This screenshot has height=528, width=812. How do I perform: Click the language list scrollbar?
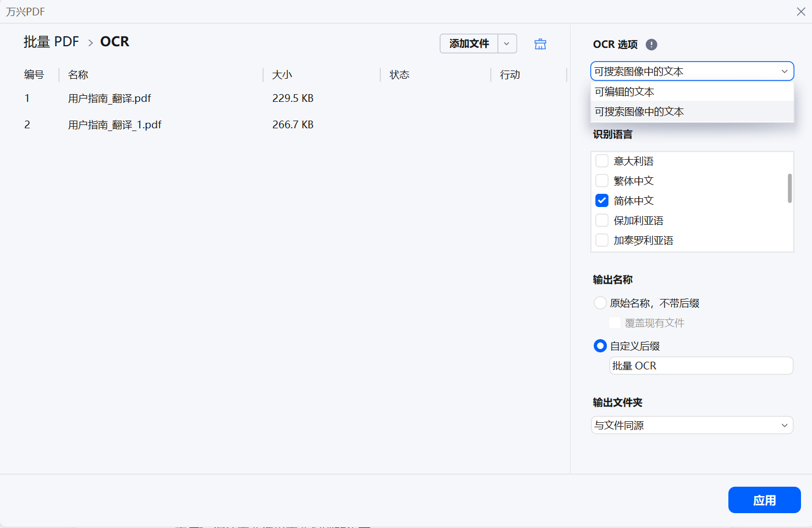click(789, 187)
